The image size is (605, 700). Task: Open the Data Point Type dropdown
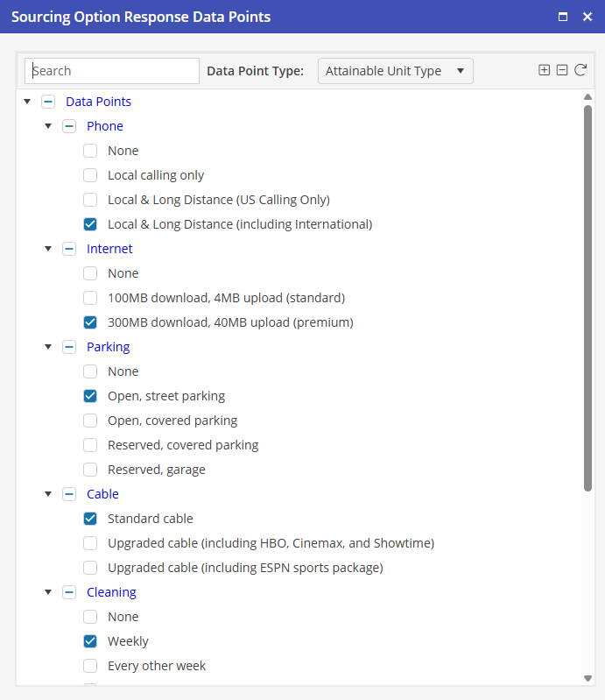coord(395,71)
